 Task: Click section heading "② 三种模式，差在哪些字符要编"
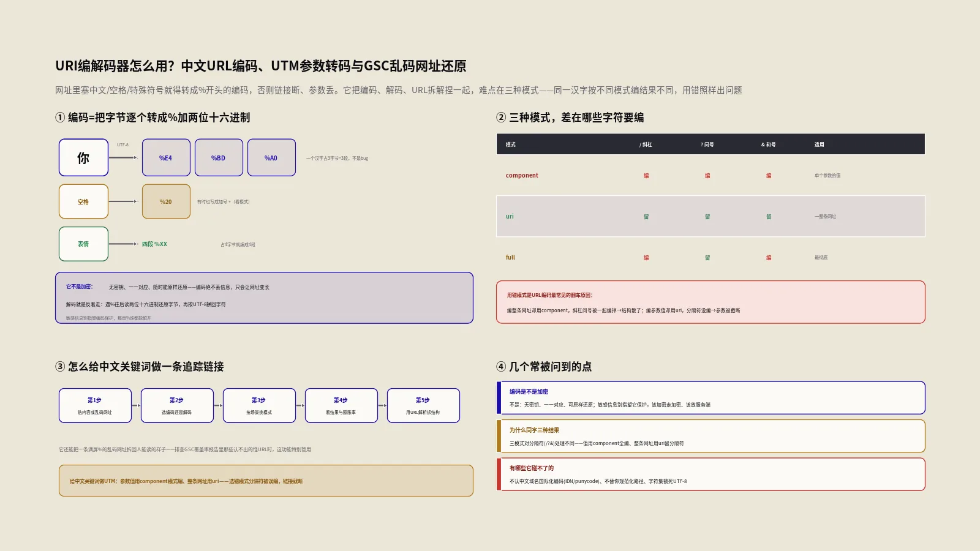[570, 118]
